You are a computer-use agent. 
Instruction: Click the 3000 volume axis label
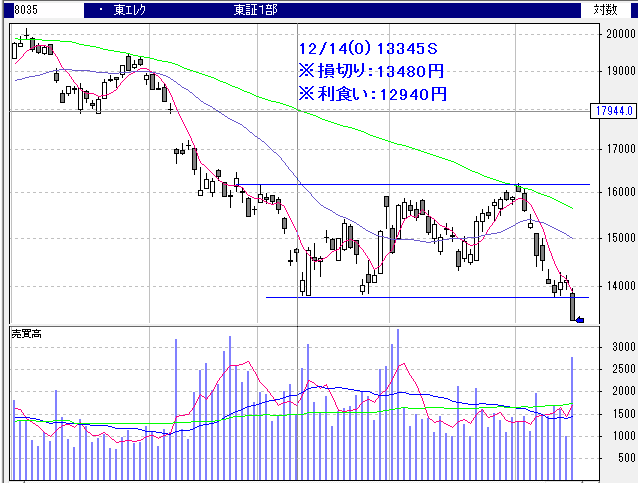coord(618,347)
